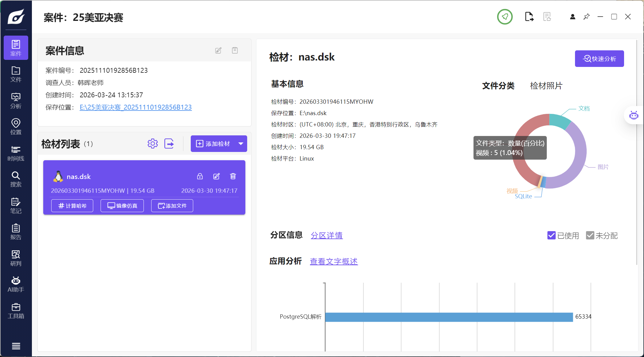The height and width of the screenshot is (357, 644).
Task: Open the 时间线 timeline sidebar icon
Action: click(16, 153)
